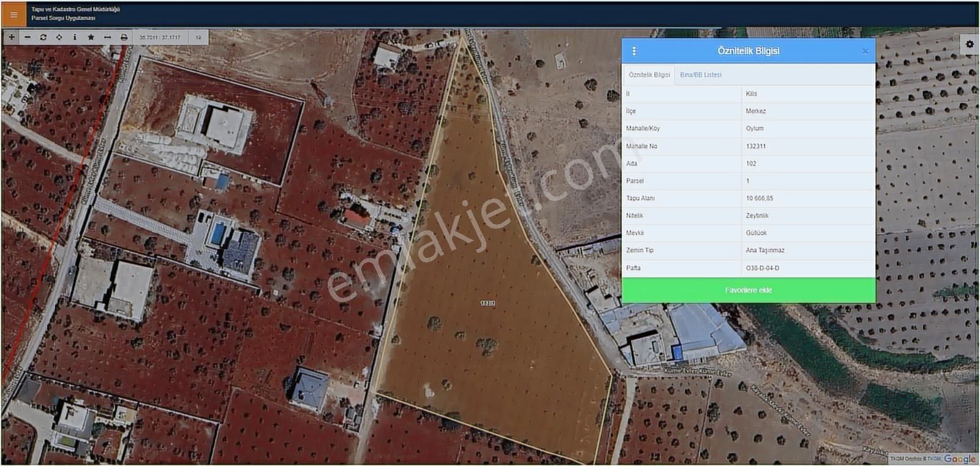The image size is (980, 466).
Task: Open the orange hamburger menu
Action: point(13,15)
